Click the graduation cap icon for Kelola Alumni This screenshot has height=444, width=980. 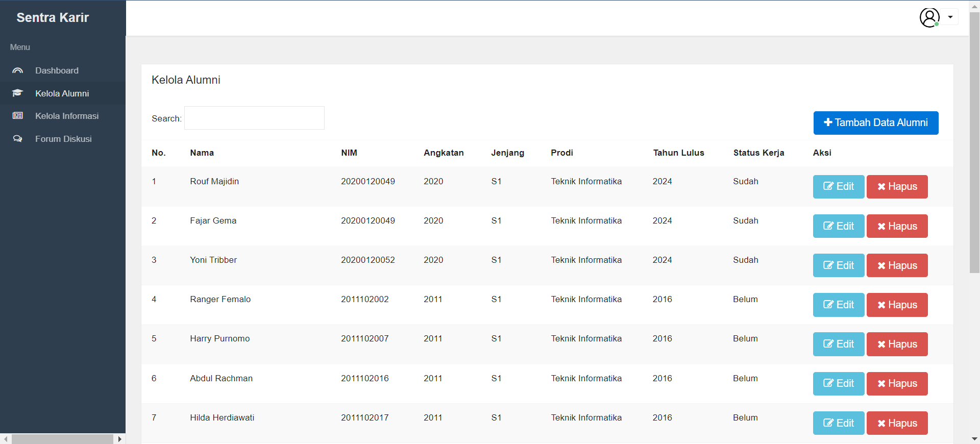[18, 93]
